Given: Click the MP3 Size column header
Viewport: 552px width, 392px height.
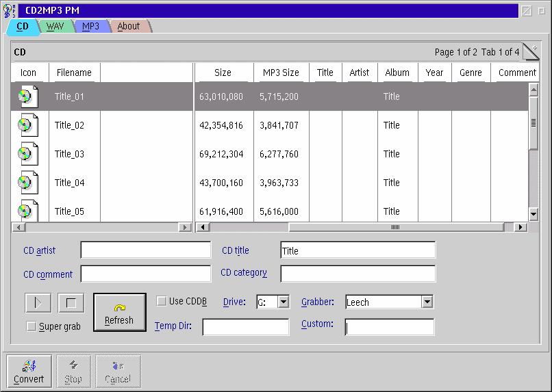Looking at the screenshot, I should (x=281, y=73).
